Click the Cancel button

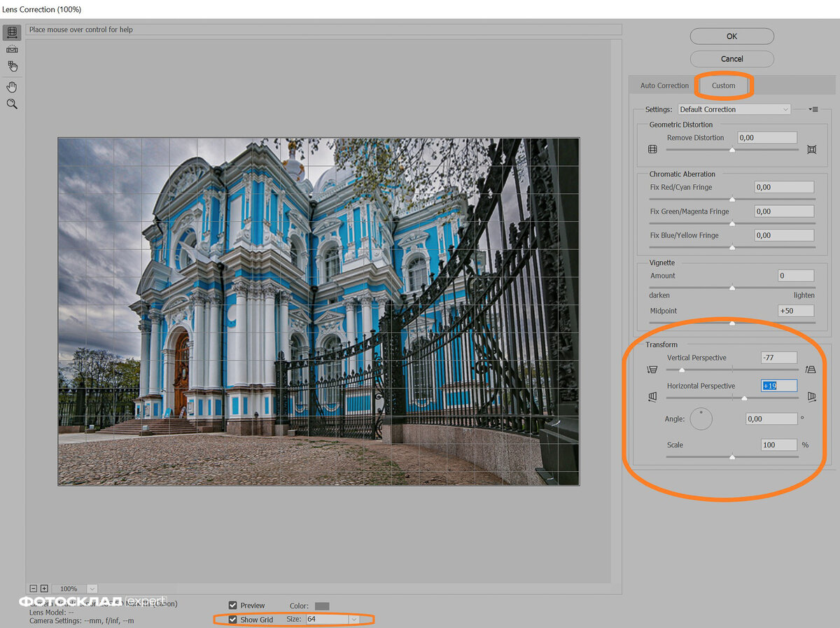point(731,59)
